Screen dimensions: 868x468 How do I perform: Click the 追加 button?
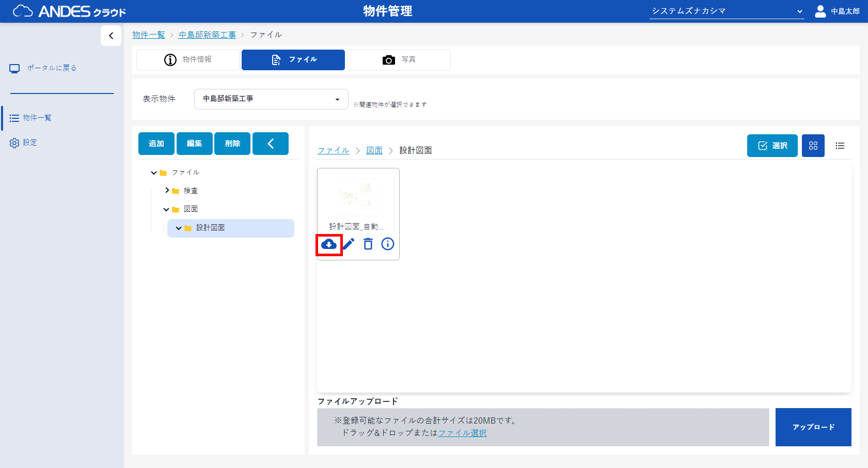click(x=156, y=144)
